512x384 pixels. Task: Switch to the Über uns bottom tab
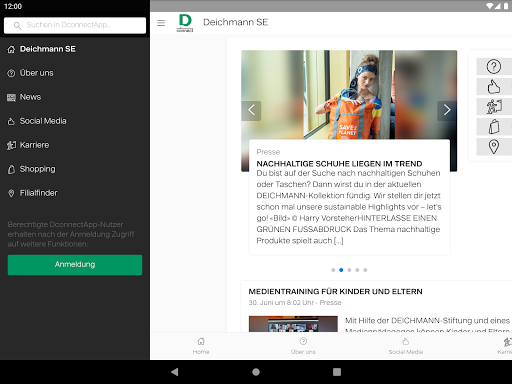[303, 346]
